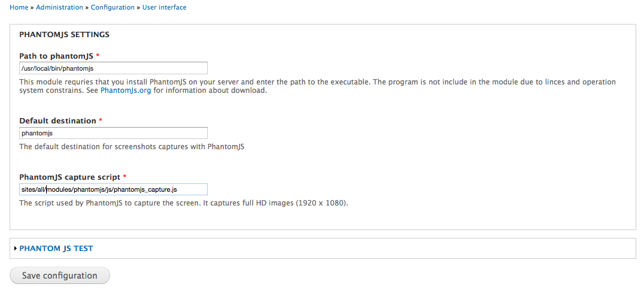Click the PhantomJS capture script label
Image resolution: width=644 pixels, height=290 pixels.
tap(69, 177)
